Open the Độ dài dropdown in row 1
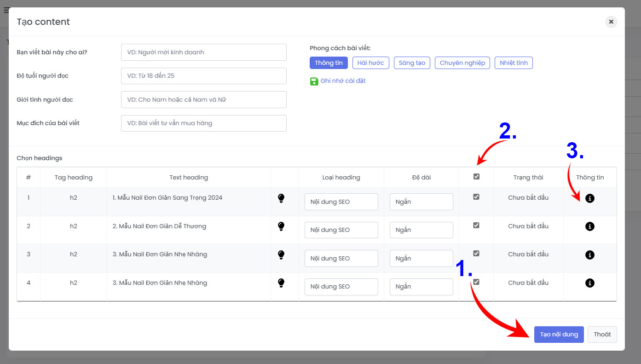 tap(422, 202)
